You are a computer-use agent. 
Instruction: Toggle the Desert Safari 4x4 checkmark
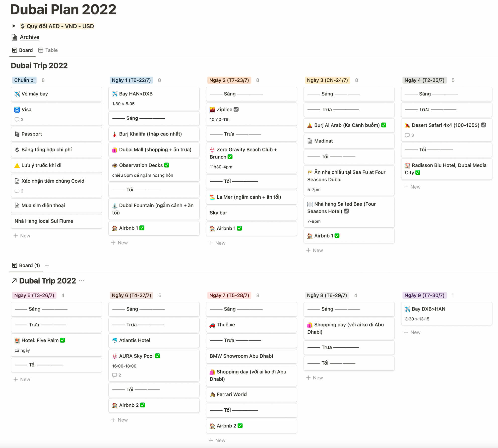coord(483,125)
